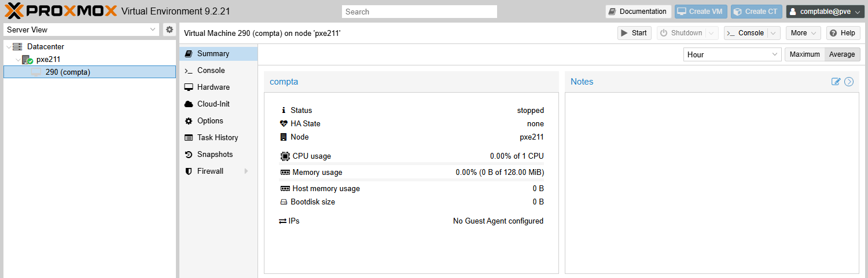
Task: Collapse the Datacenter tree node
Action: (8, 46)
